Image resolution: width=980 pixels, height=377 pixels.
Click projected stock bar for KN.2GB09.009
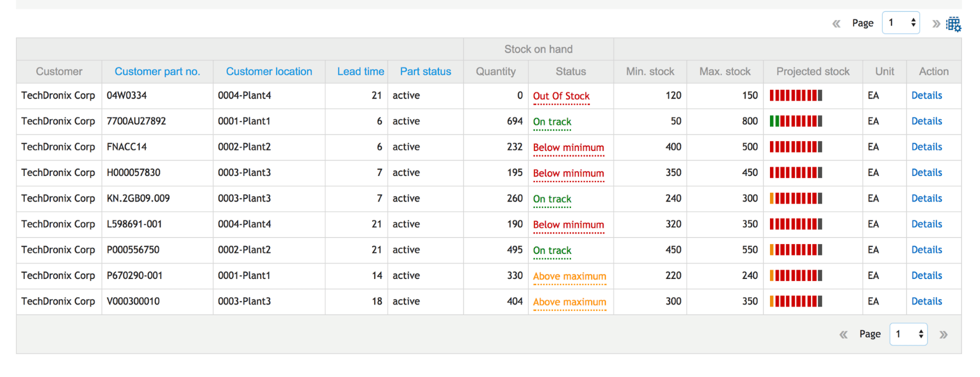pos(795,198)
